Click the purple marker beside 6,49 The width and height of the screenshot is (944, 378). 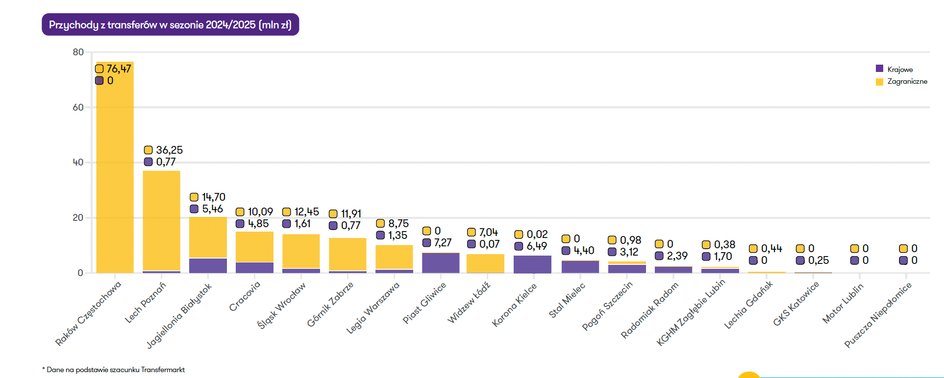(x=519, y=246)
